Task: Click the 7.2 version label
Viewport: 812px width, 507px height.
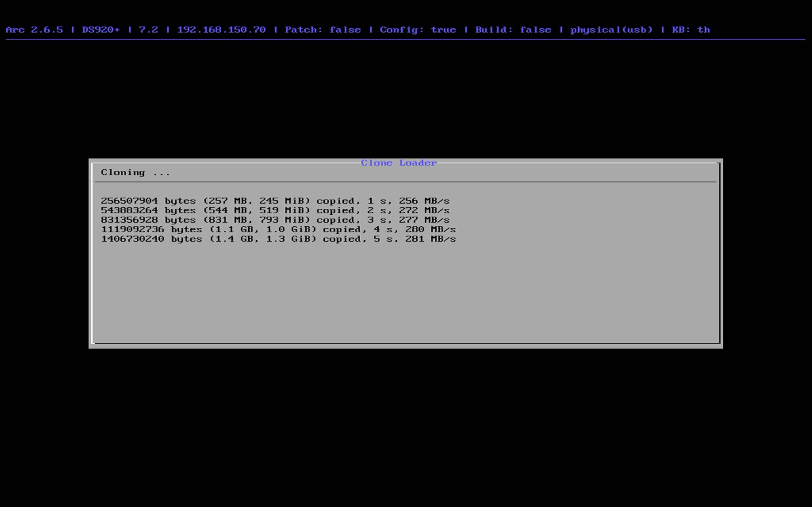Action: pos(148,30)
